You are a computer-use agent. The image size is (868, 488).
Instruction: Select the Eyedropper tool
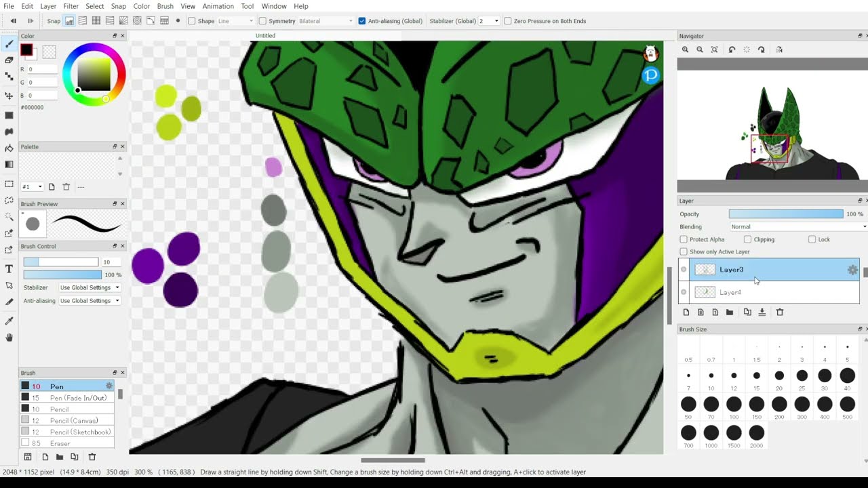point(9,321)
